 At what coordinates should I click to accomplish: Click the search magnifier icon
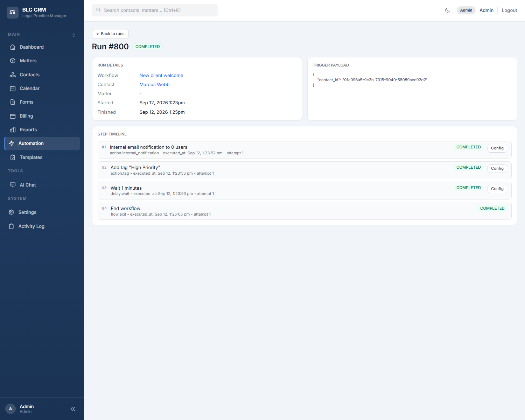pos(99,10)
